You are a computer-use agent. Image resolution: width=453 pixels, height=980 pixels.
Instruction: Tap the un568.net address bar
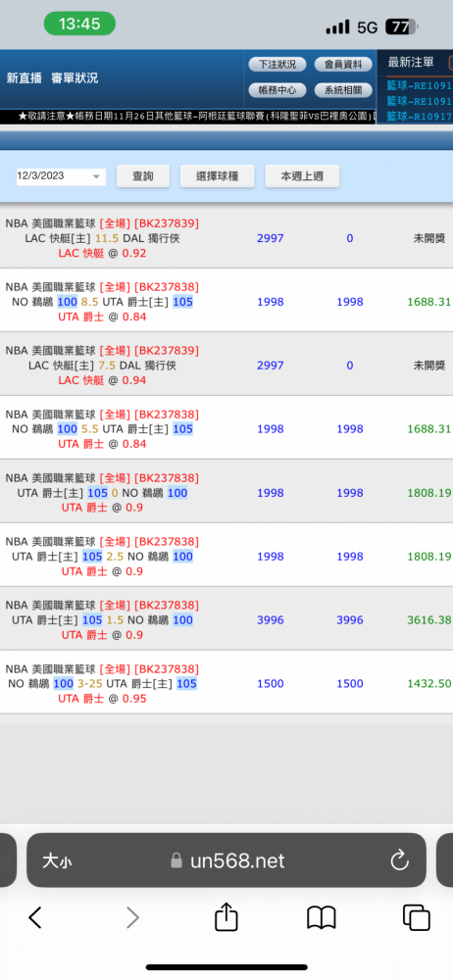tap(226, 860)
